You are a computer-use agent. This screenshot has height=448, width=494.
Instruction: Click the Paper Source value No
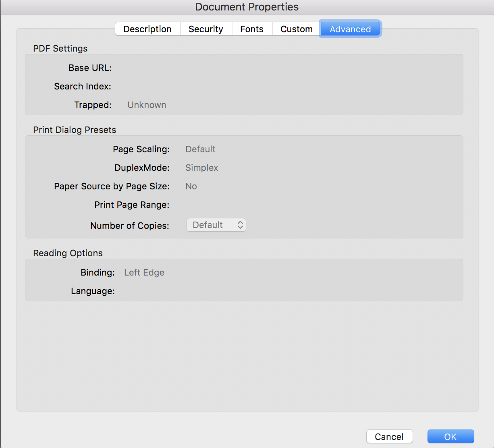(x=191, y=186)
